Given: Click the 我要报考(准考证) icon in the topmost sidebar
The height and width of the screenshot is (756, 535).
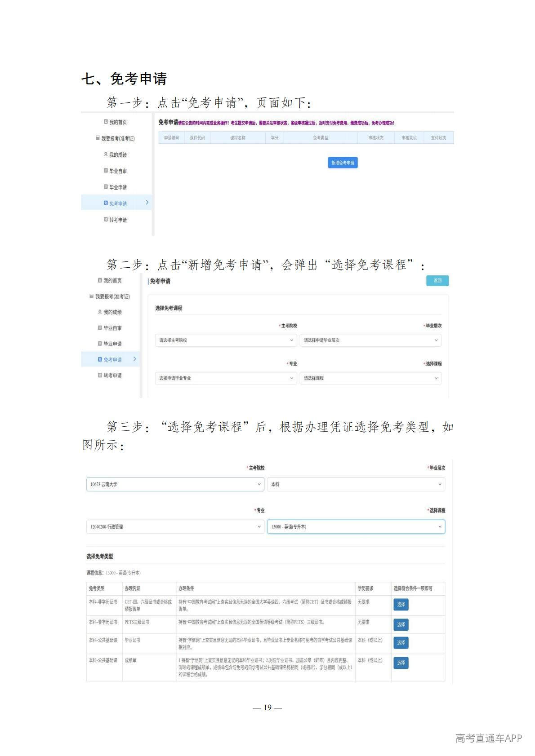Looking at the screenshot, I should click(98, 138).
